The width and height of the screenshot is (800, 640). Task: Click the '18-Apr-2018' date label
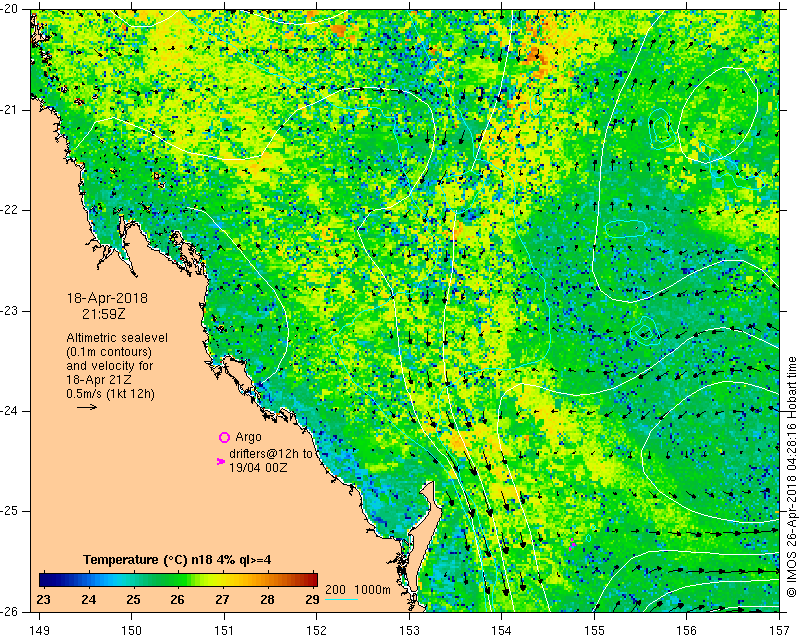coord(107,298)
